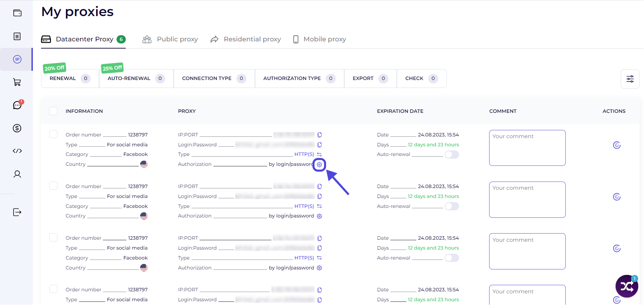Select the IP proxies sidebar icon

coord(17,59)
